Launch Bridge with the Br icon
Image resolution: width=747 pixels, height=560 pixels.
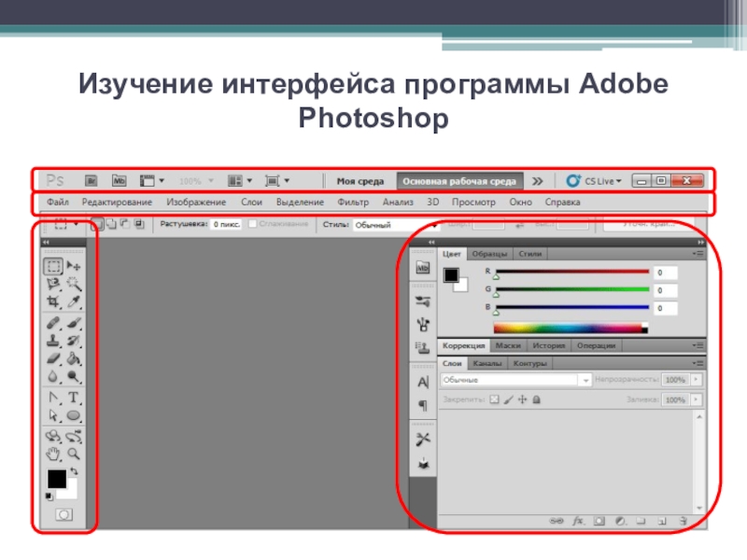[x=91, y=181]
